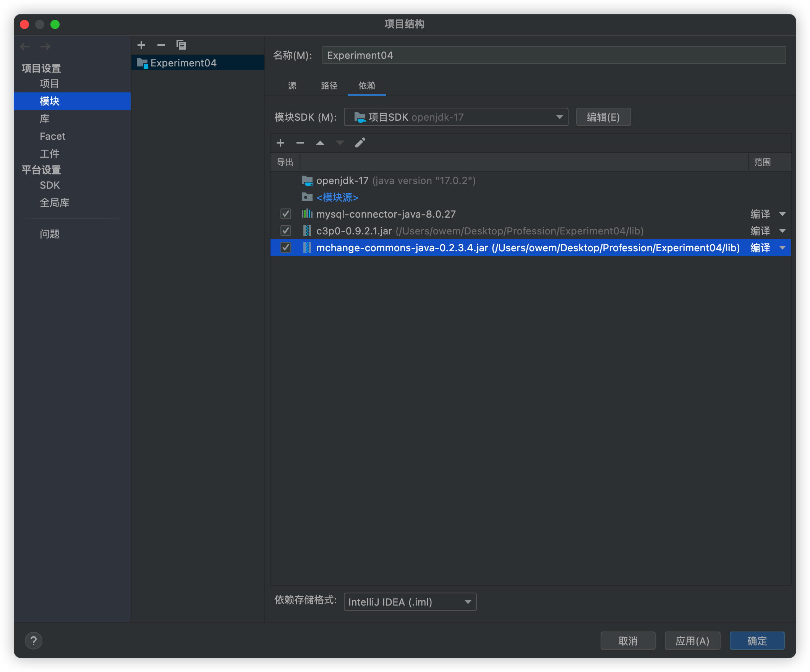Add a dependency with plus icon

point(280,143)
